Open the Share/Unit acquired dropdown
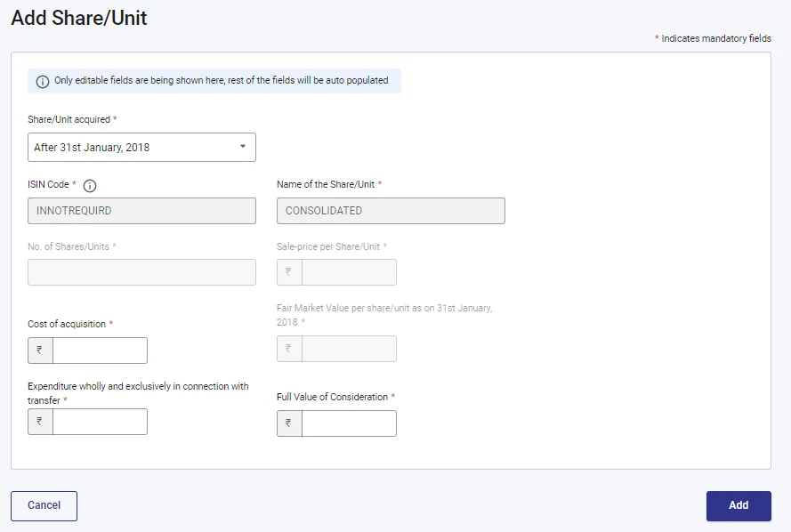 141,148
